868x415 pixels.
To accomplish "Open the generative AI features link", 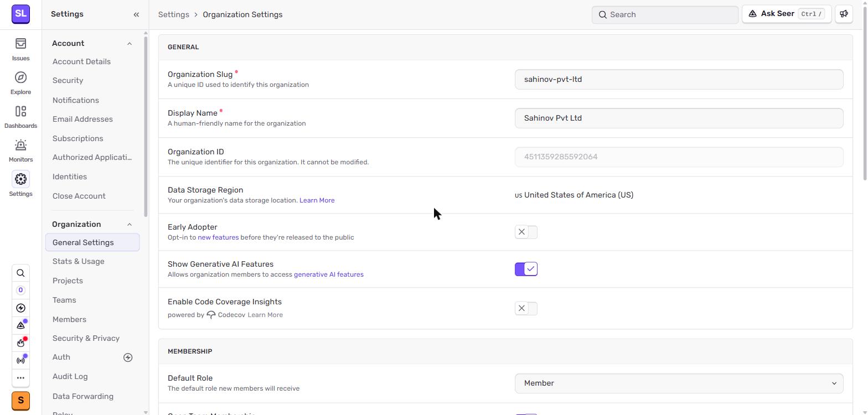I will coord(329,274).
